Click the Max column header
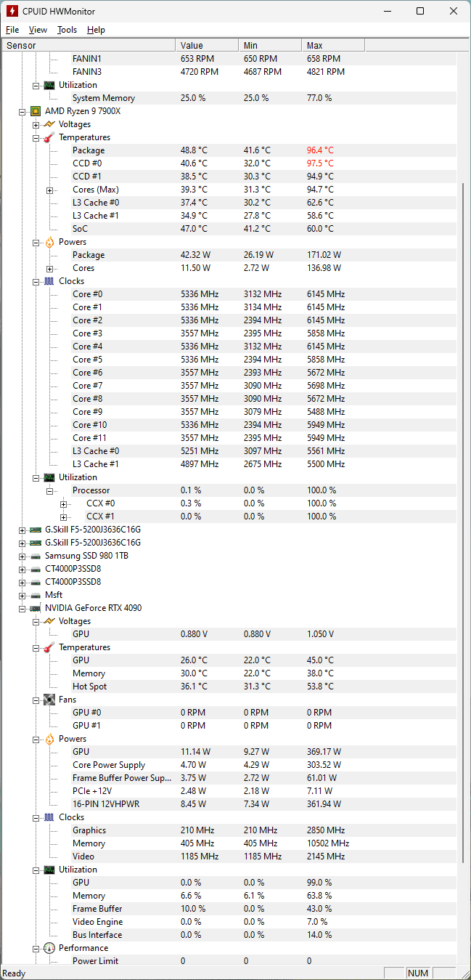This screenshot has height=980, width=471. [333, 45]
